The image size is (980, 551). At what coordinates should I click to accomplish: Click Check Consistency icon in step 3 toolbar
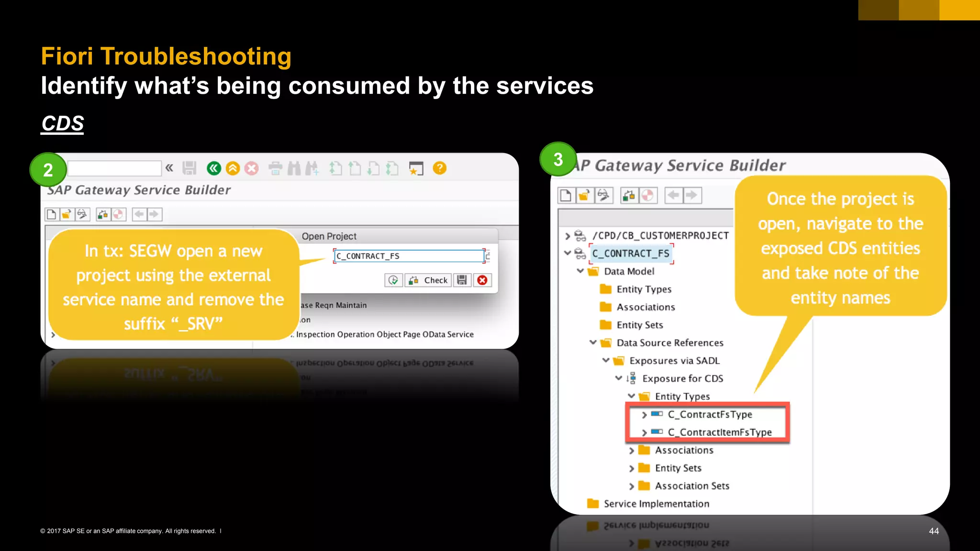(629, 195)
